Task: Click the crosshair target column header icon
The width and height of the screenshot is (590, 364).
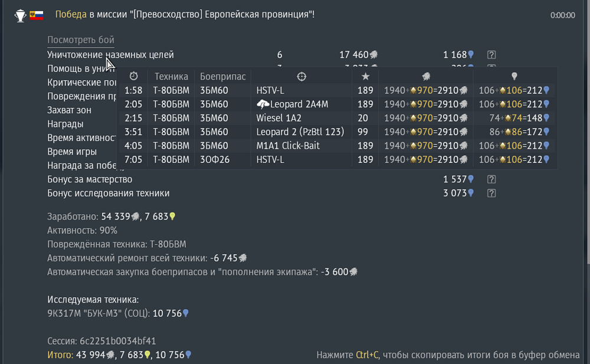Action: (301, 77)
